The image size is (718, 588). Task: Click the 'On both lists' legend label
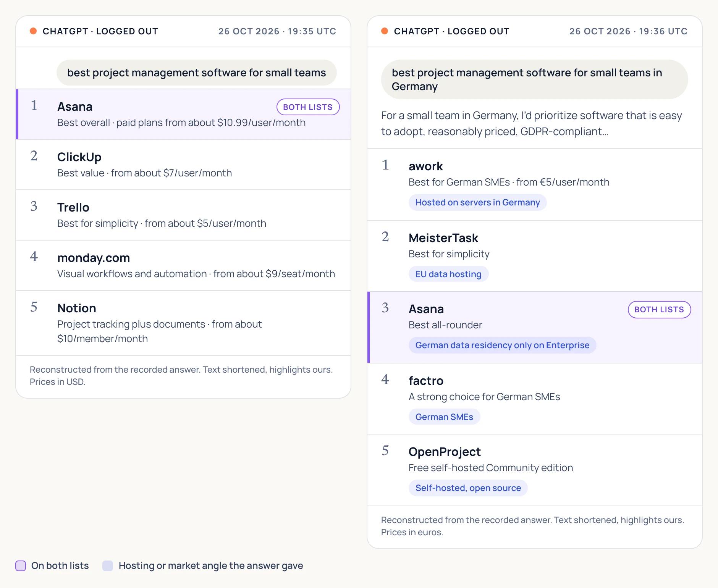[x=60, y=565]
